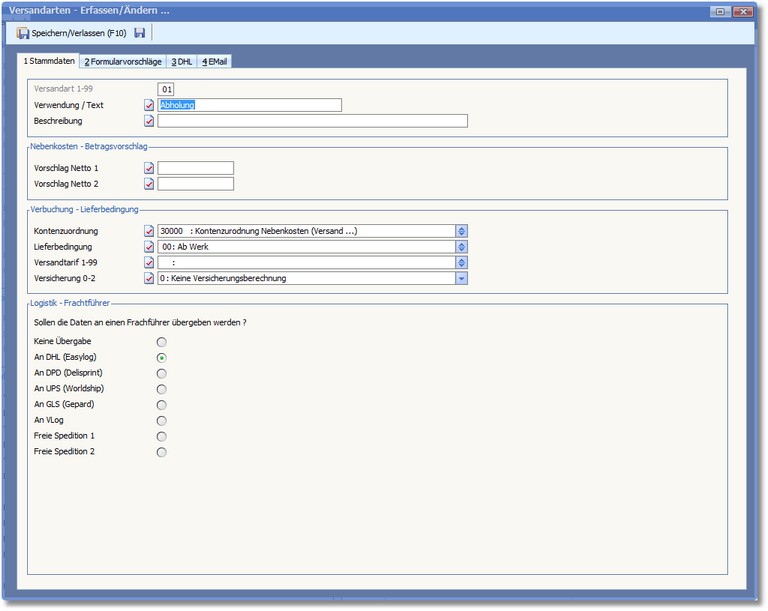
Task: Select the Freie Spedition 1 option
Action: point(162,436)
